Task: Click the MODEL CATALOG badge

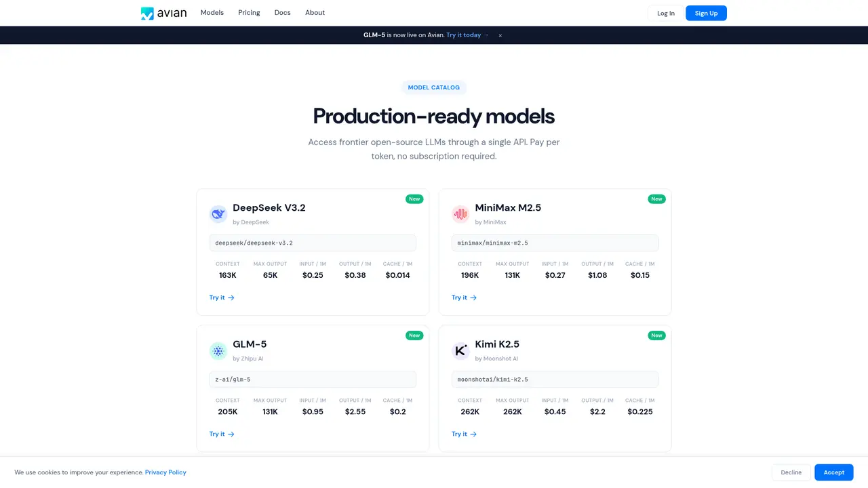Action: click(x=434, y=87)
